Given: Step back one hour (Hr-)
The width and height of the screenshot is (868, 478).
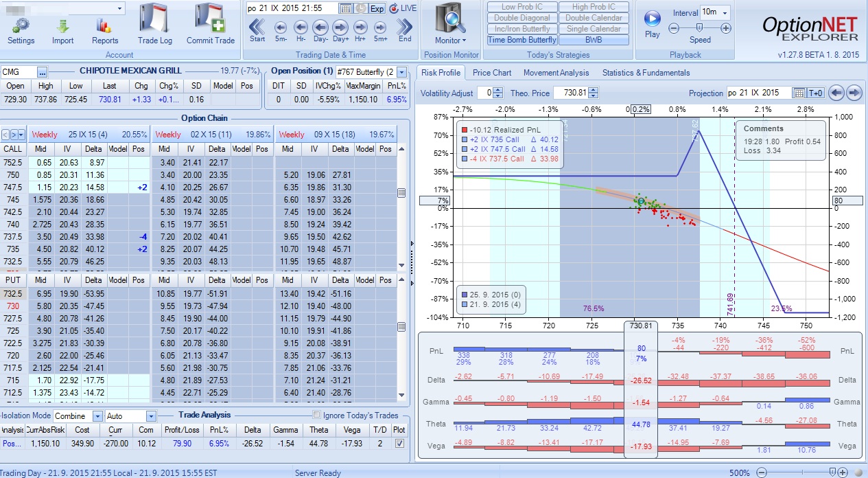Looking at the screenshot, I should coord(301,31).
